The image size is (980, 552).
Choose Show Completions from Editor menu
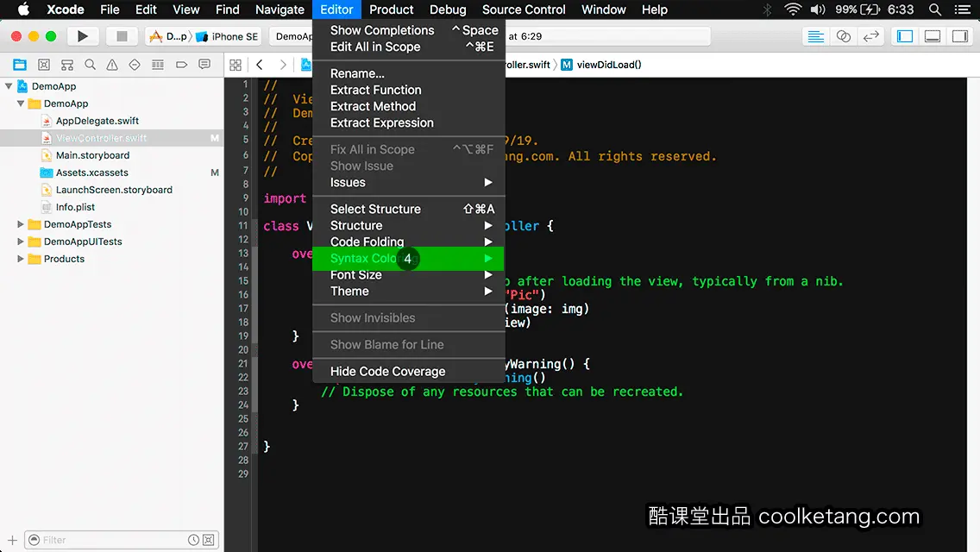[408, 30]
